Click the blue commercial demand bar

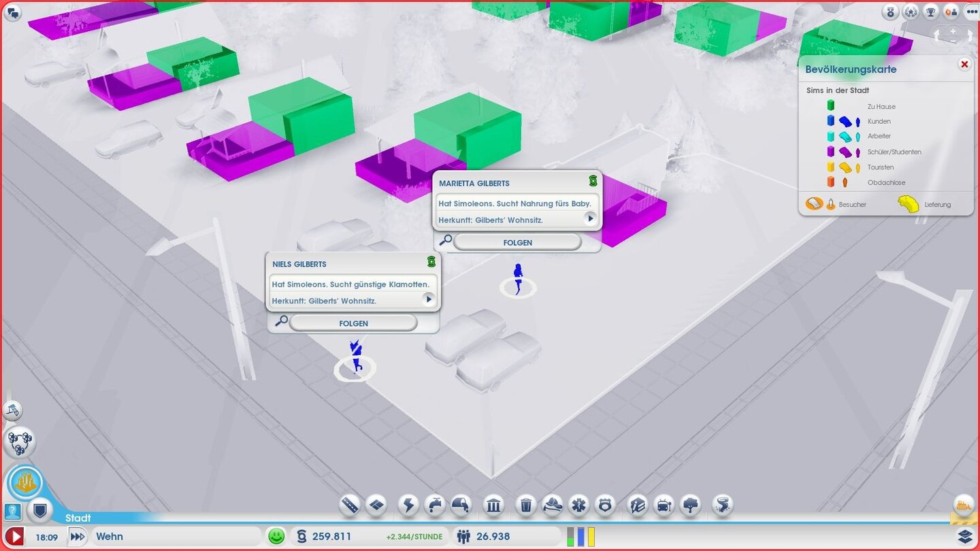(x=581, y=537)
